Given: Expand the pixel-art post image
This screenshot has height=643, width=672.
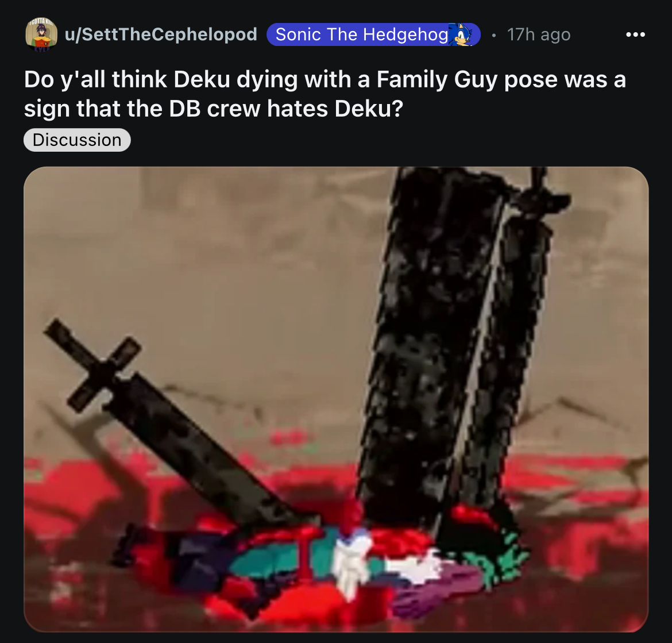Looking at the screenshot, I should click(336, 399).
